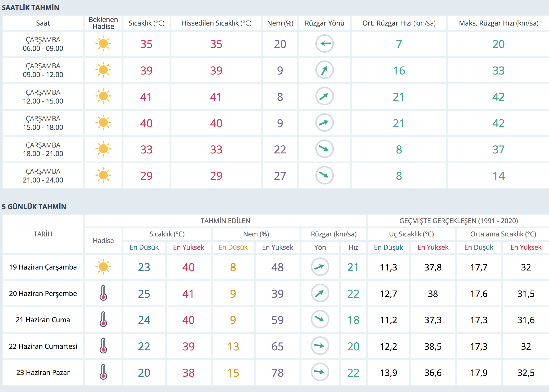Screen dimensions: 549x392
Task: Click lowest temperature 25 for 20 Haziran Perşembe
Action: (x=144, y=294)
